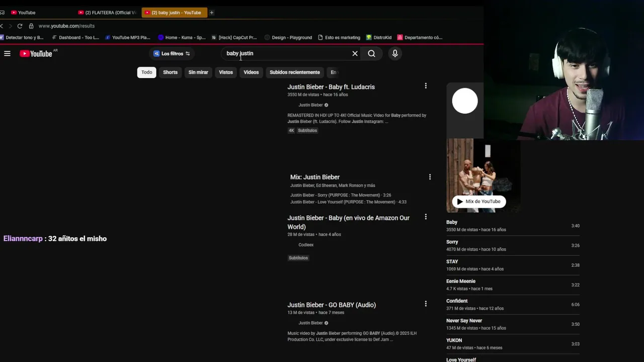This screenshot has width=644, height=362.
Task: Open a new browser tab with plus
Action: click(211, 13)
